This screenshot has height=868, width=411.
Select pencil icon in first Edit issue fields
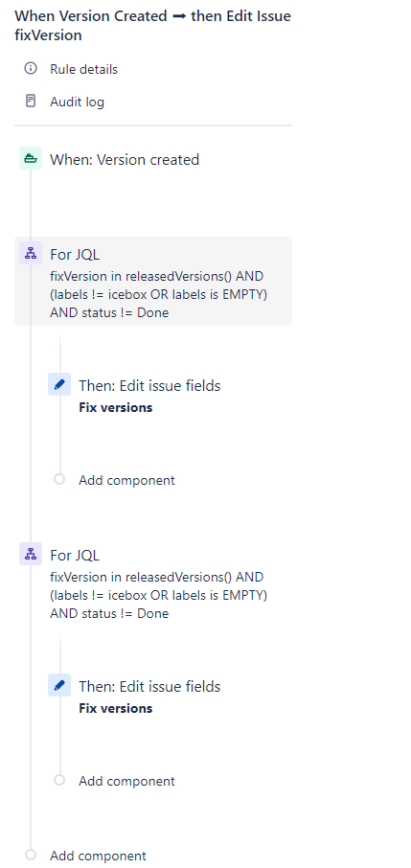click(59, 384)
